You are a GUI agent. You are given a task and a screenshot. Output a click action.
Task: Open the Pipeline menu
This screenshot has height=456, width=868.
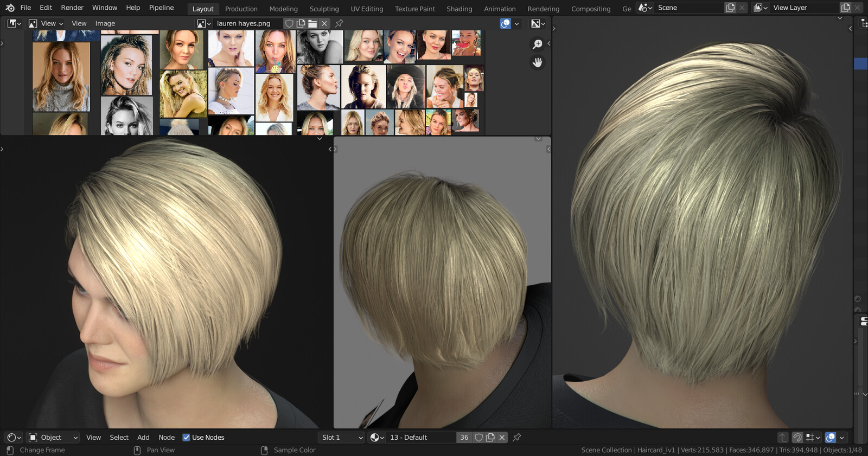(162, 8)
